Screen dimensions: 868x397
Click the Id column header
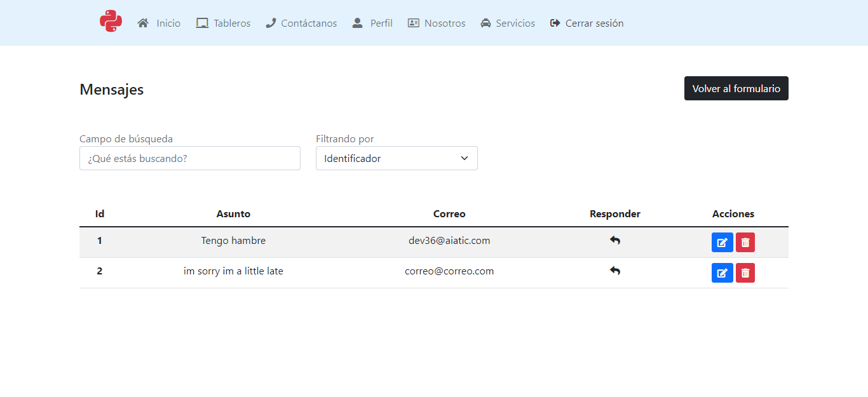pyautogui.click(x=100, y=214)
